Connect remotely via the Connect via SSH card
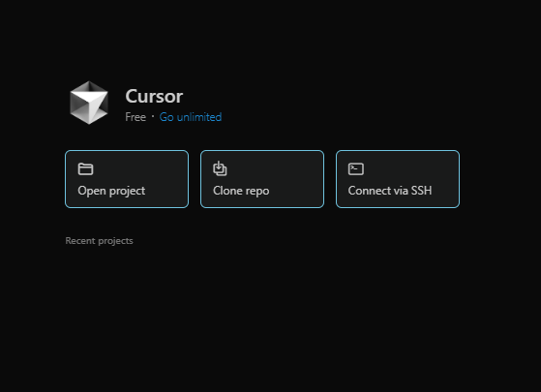 398,179
